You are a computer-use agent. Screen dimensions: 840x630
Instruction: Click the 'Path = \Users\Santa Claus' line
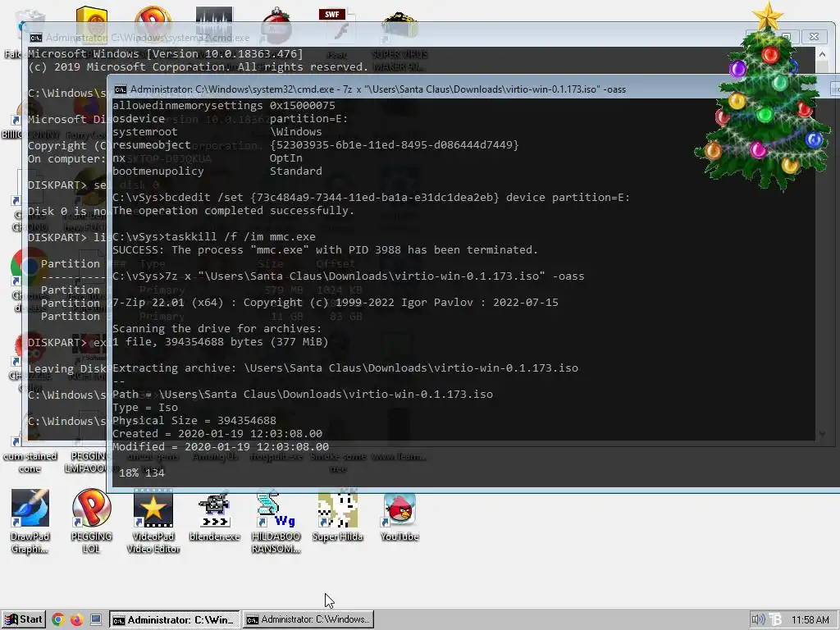(x=303, y=395)
